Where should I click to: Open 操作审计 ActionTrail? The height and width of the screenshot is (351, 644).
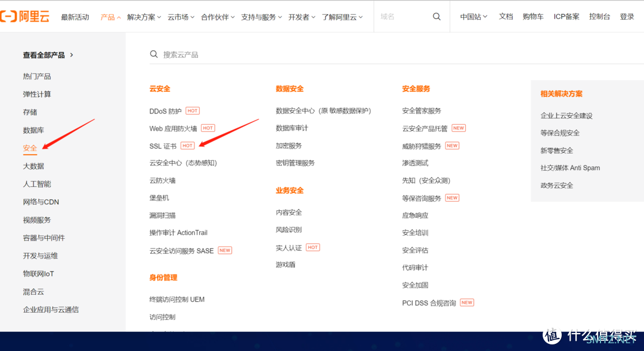(x=178, y=233)
